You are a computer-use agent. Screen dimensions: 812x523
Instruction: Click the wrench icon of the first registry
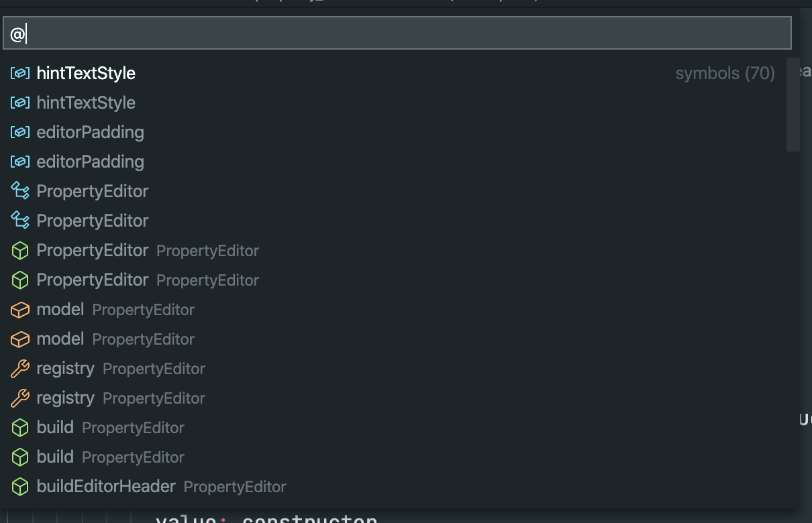[20, 368]
